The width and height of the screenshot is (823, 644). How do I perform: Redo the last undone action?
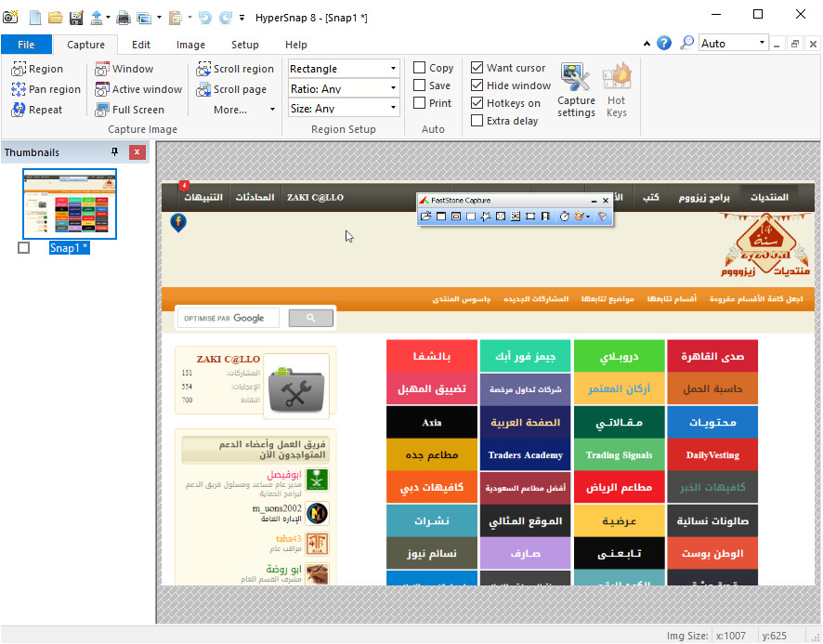225,18
